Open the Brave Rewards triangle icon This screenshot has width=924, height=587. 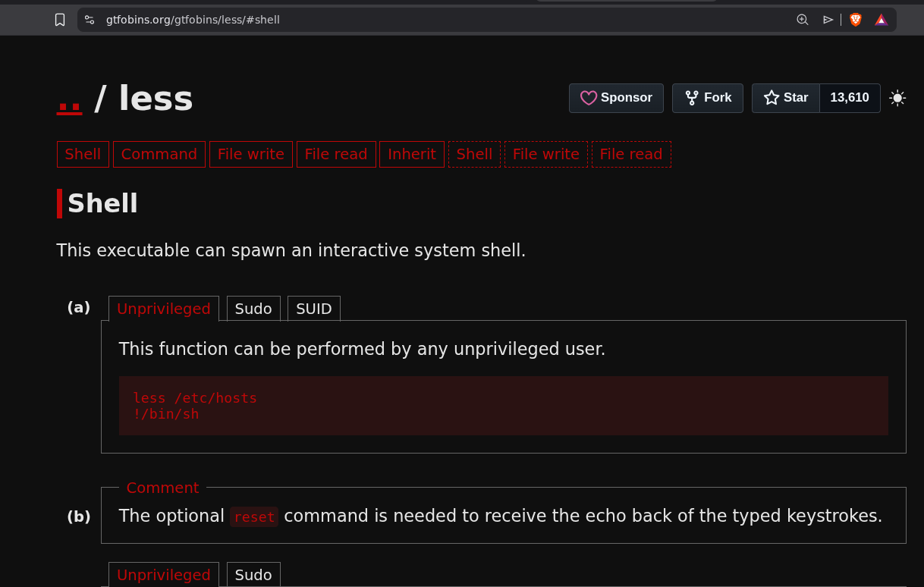pos(881,20)
